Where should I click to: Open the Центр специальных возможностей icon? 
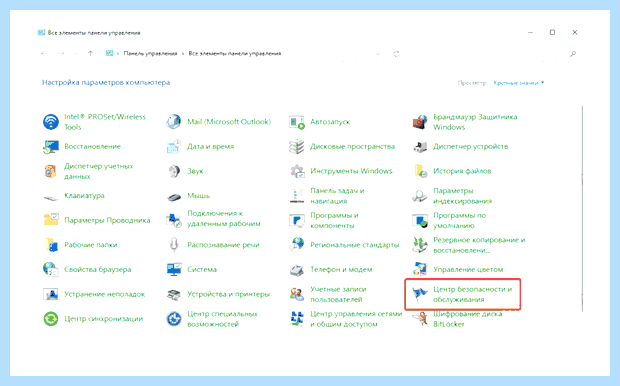click(x=174, y=319)
